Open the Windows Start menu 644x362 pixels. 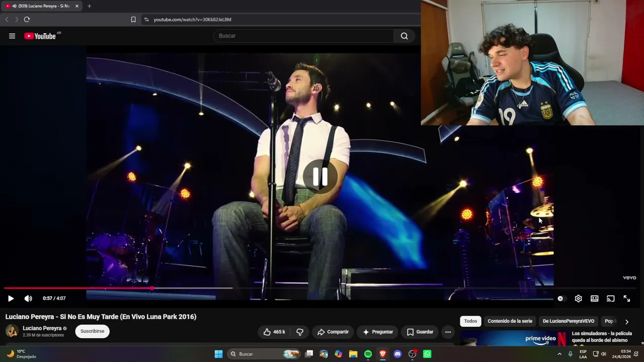[218, 354]
